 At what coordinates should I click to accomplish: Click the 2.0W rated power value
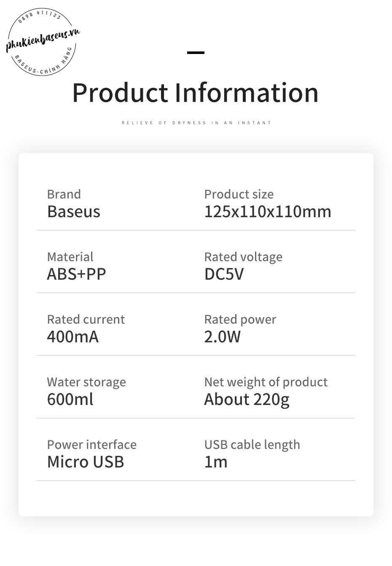point(222,337)
